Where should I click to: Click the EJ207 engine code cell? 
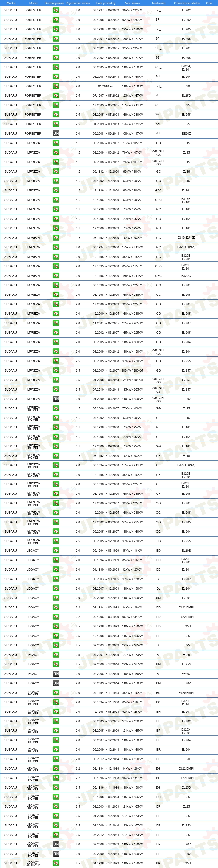(186, 323)
